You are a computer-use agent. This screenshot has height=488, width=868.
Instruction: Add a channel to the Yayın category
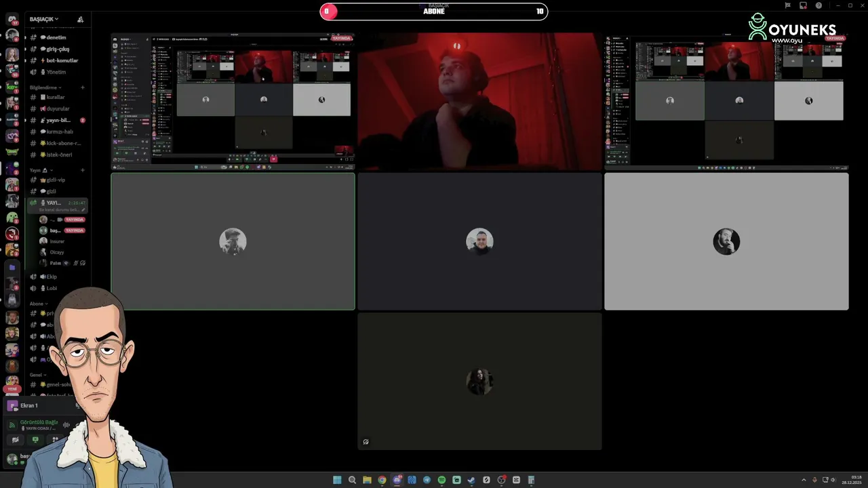coord(83,170)
